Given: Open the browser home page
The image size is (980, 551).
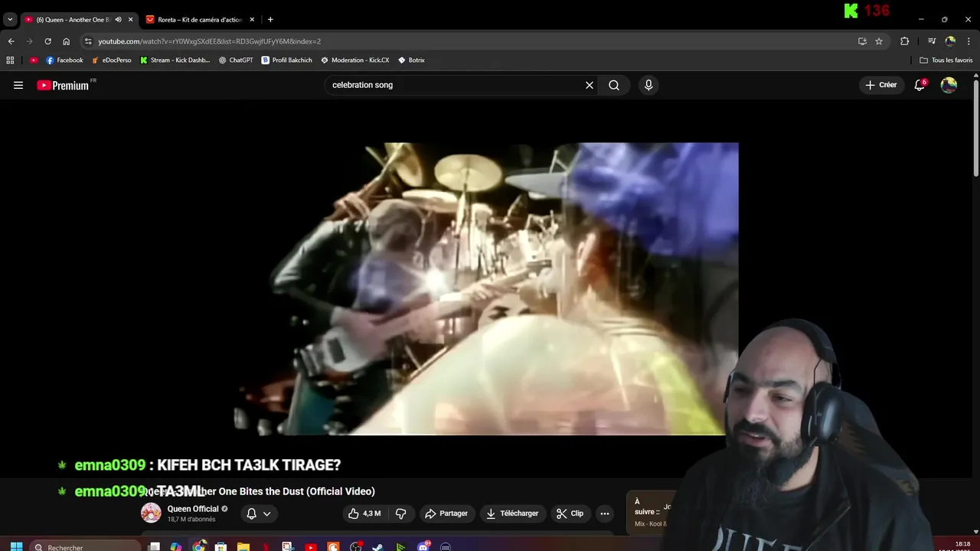Looking at the screenshot, I should pyautogui.click(x=66, y=41).
